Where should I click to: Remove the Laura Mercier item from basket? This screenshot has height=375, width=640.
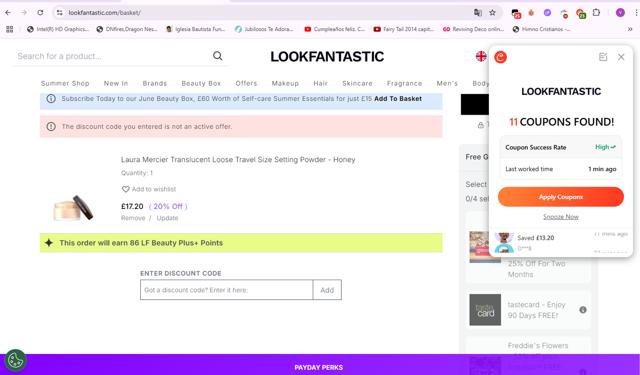[133, 218]
